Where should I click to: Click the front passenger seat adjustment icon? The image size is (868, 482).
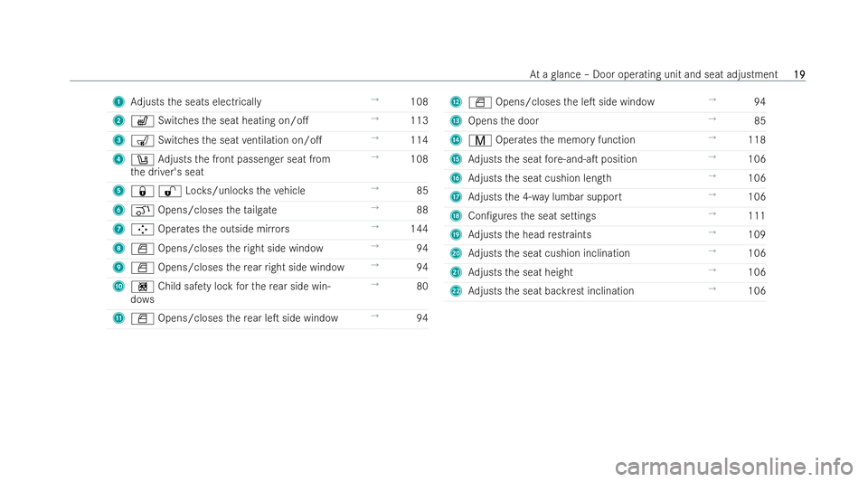pos(142,159)
